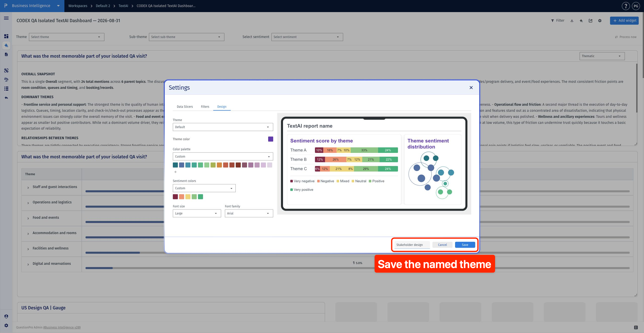Cancel the Settings changes
Screen dimensions: 644x333
(x=442, y=245)
